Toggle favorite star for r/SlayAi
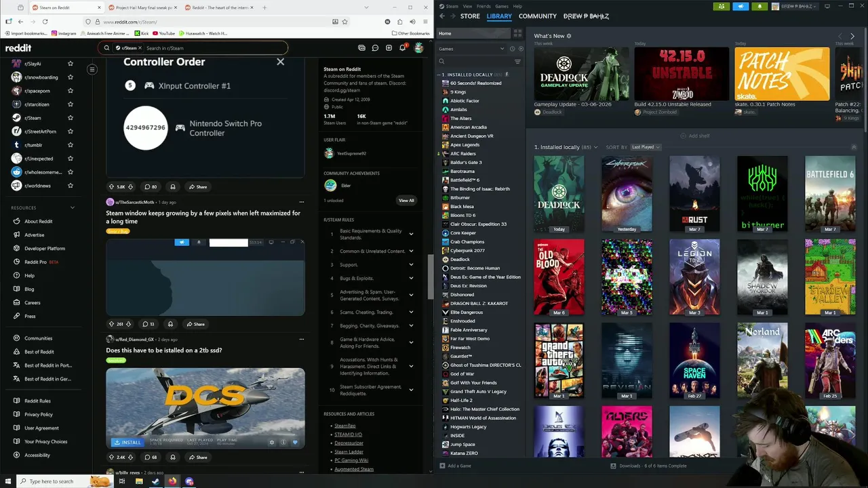Viewport: 868px width, 488px height. click(x=71, y=64)
